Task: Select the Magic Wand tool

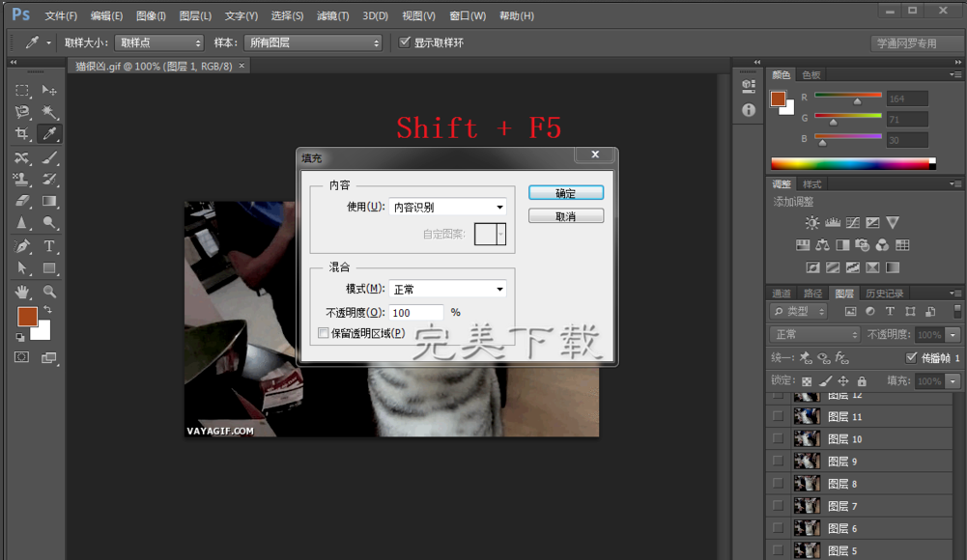Action: click(49, 112)
